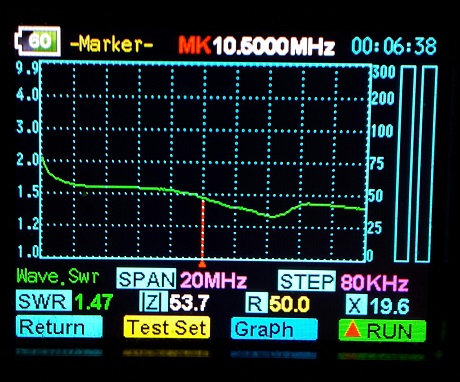Screen dimensions: 460x382
Task: Tap the SWR label box
Action: pos(44,301)
